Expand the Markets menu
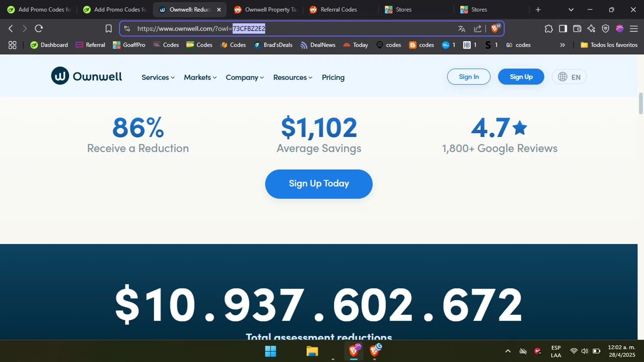This screenshot has height=362, width=644. [200, 77]
